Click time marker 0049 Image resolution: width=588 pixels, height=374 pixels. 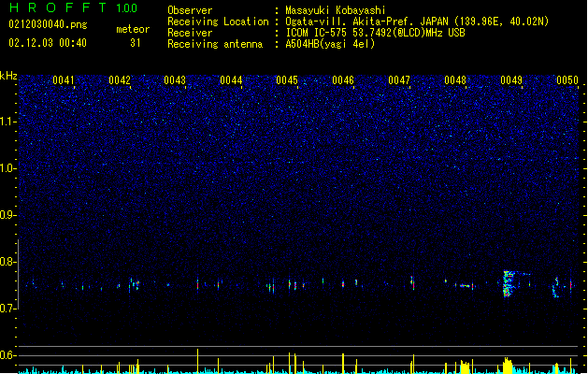pyautogui.click(x=511, y=80)
